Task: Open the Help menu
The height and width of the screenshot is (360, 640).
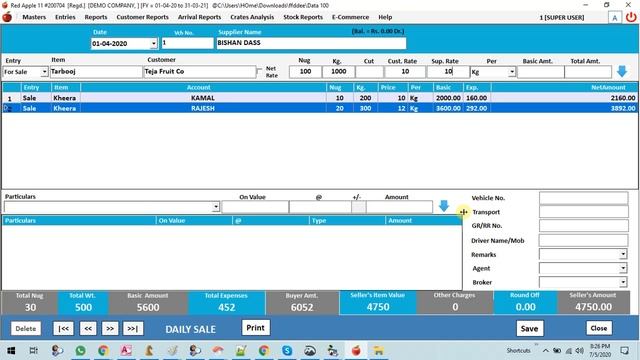Action: (x=385, y=17)
